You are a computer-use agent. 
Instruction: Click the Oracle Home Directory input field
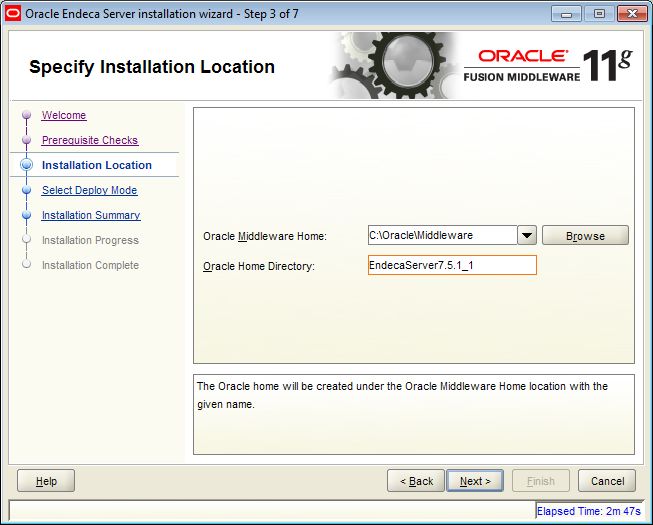(x=452, y=265)
